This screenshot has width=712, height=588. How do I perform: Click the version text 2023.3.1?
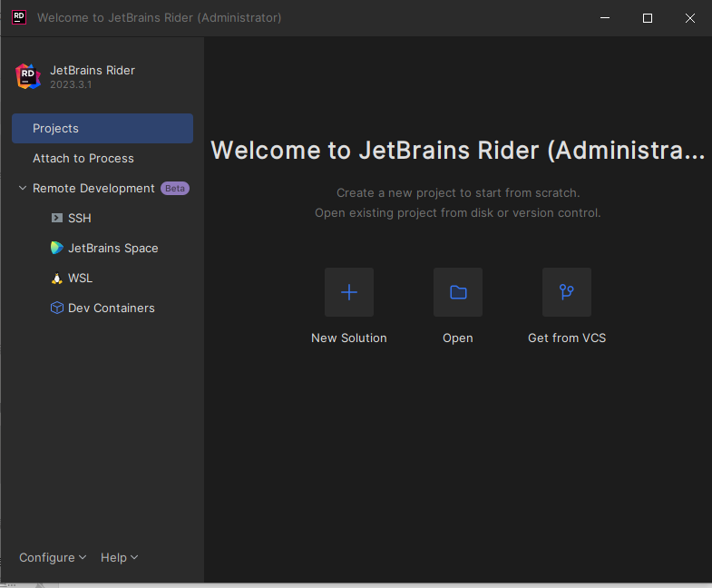pyautogui.click(x=71, y=84)
